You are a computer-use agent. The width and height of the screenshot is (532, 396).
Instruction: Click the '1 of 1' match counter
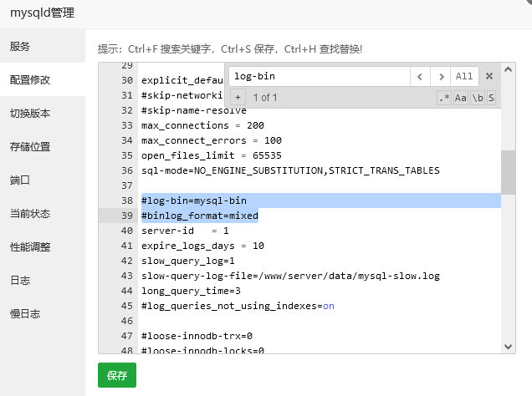click(265, 98)
